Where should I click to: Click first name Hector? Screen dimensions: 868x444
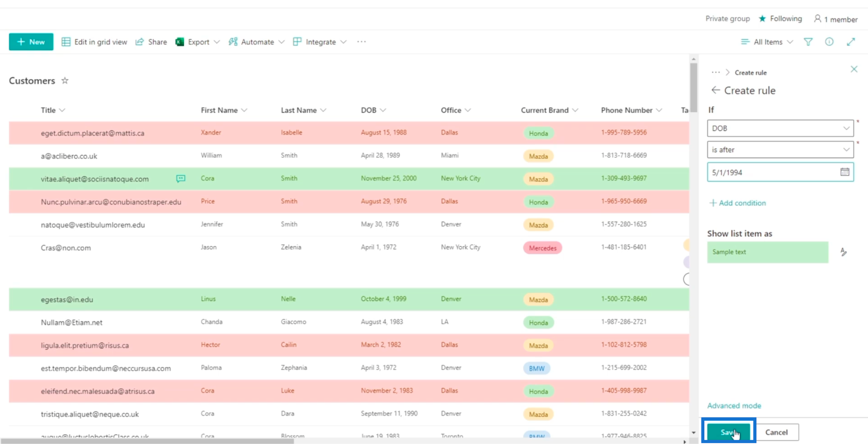(x=210, y=345)
